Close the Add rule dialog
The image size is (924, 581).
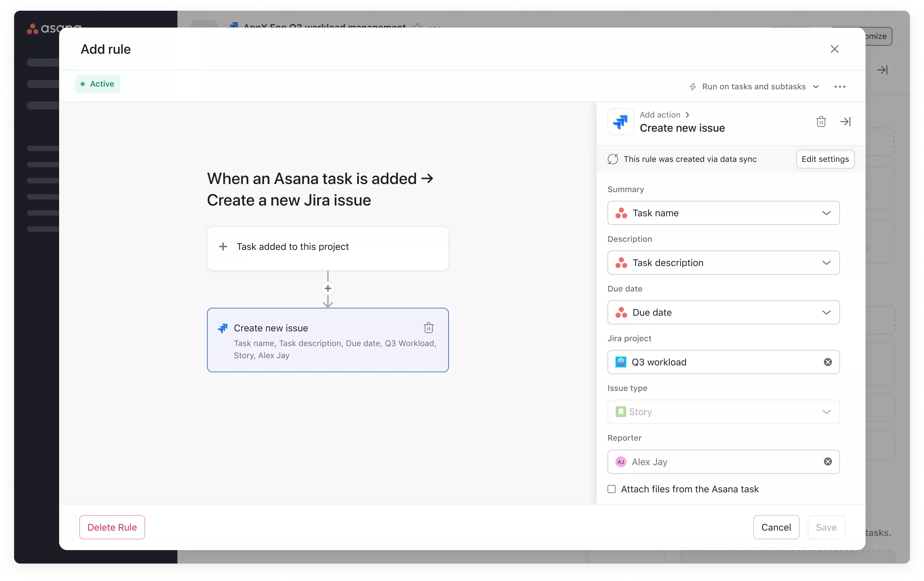pos(834,49)
